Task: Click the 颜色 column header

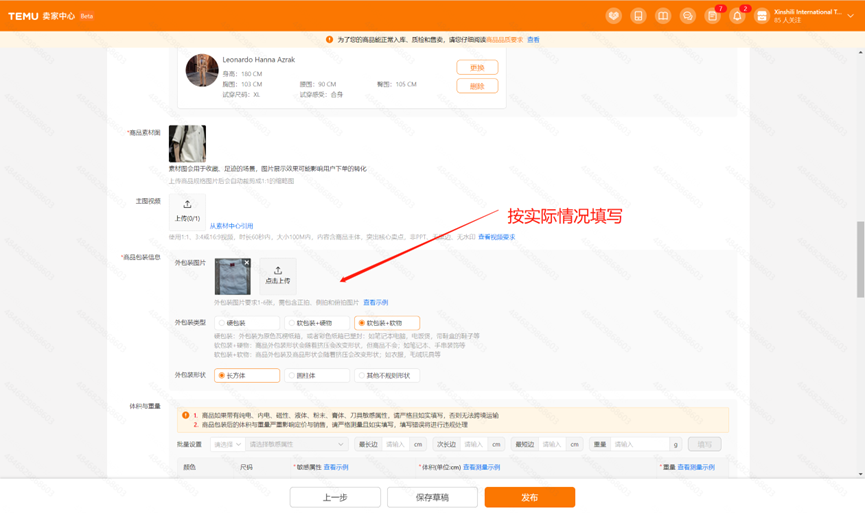Action: tap(189, 467)
